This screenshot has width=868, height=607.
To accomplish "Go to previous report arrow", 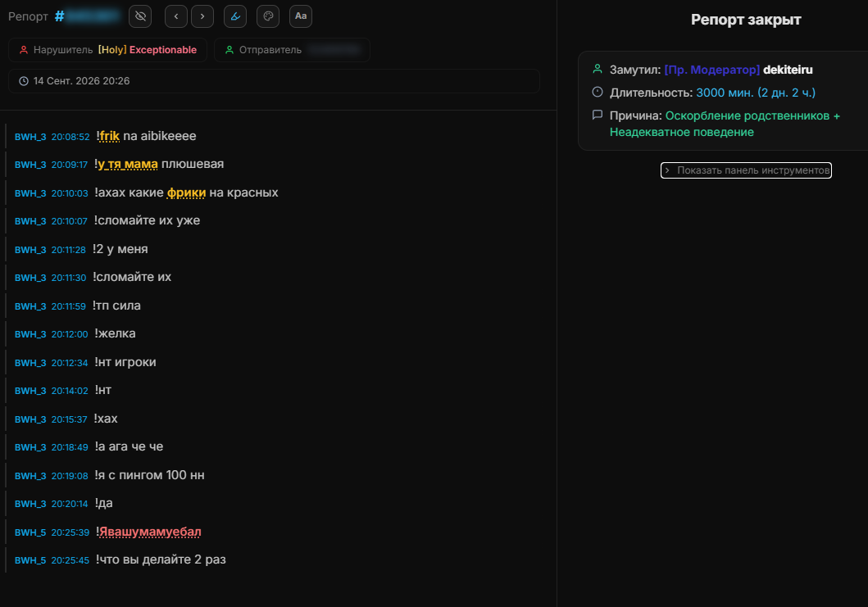I will pos(176,16).
